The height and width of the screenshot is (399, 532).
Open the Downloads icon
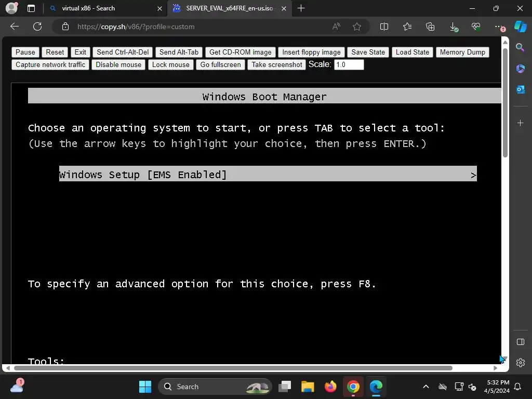coord(454,27)
